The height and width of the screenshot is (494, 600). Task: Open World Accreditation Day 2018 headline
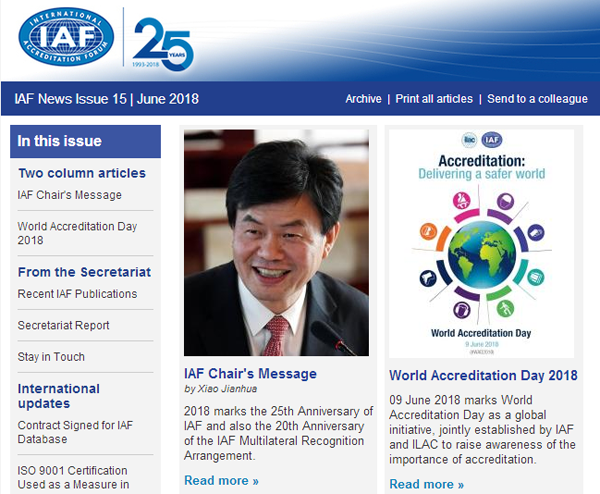coord(483,376)
